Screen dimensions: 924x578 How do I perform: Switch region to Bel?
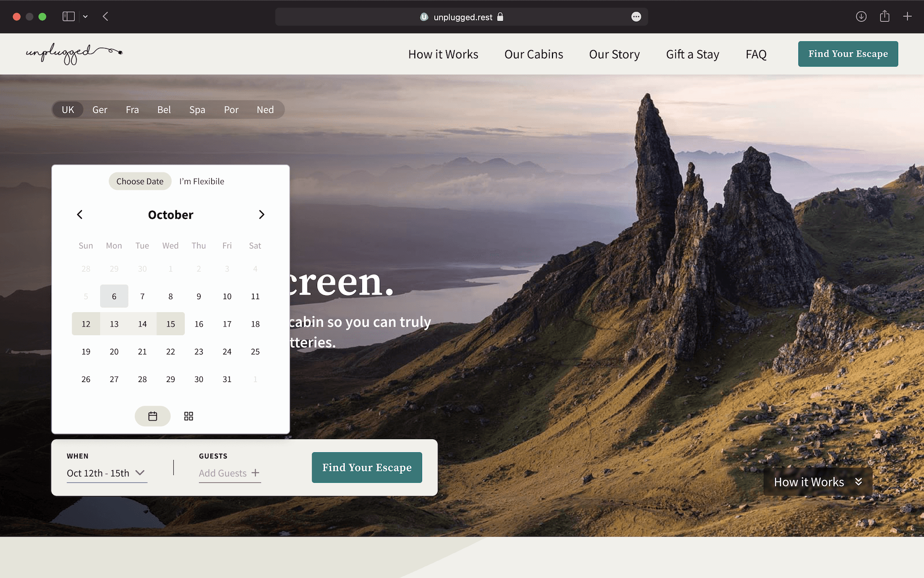pyautogui.click(x=164, y=109)
